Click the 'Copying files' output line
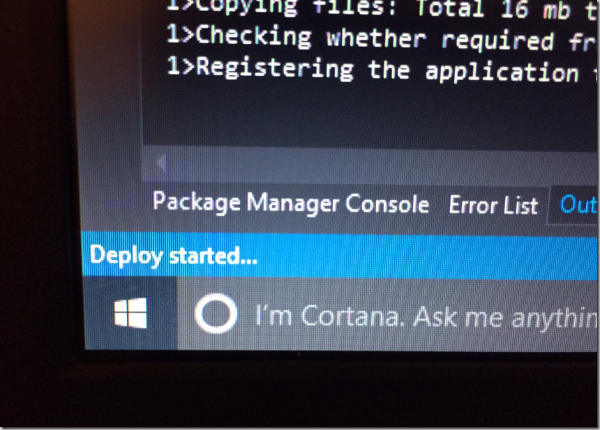The width and height of the screenshot is (600, 430). [x=382, y=8]
